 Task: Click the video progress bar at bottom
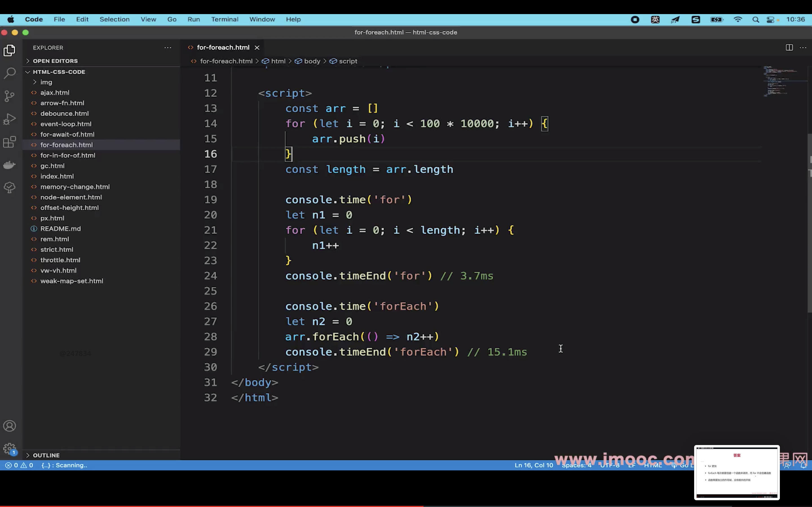click(406, 506)
